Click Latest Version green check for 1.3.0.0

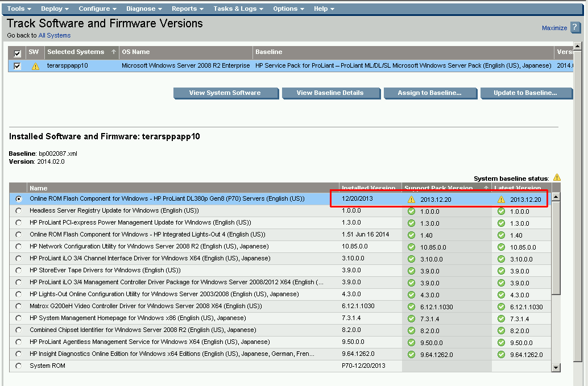[502, 223]
